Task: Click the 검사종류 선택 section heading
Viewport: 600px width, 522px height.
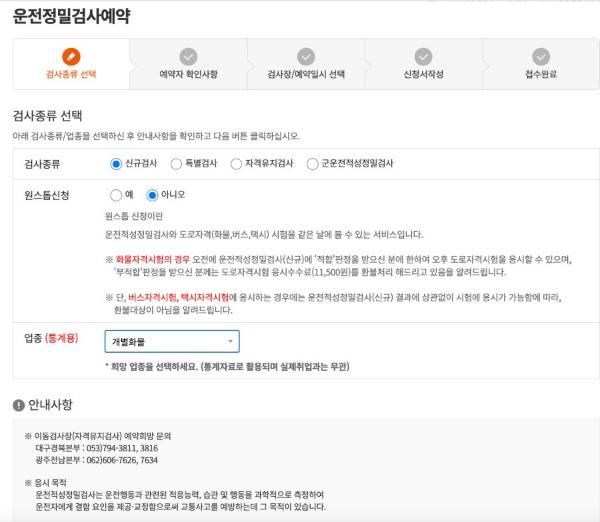Action: pyautogui.click(x=47, y=116)
